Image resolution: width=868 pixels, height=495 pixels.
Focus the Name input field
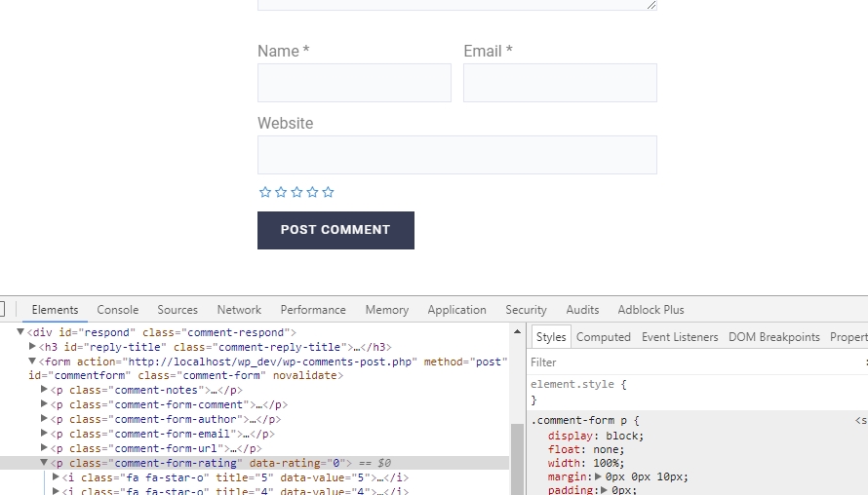click(x=354, y=84)
